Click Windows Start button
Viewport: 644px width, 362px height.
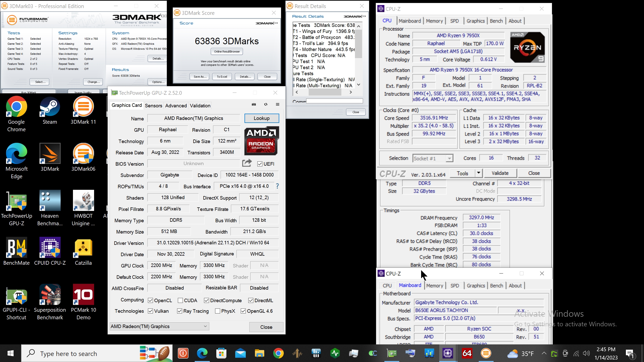(10, 353)
